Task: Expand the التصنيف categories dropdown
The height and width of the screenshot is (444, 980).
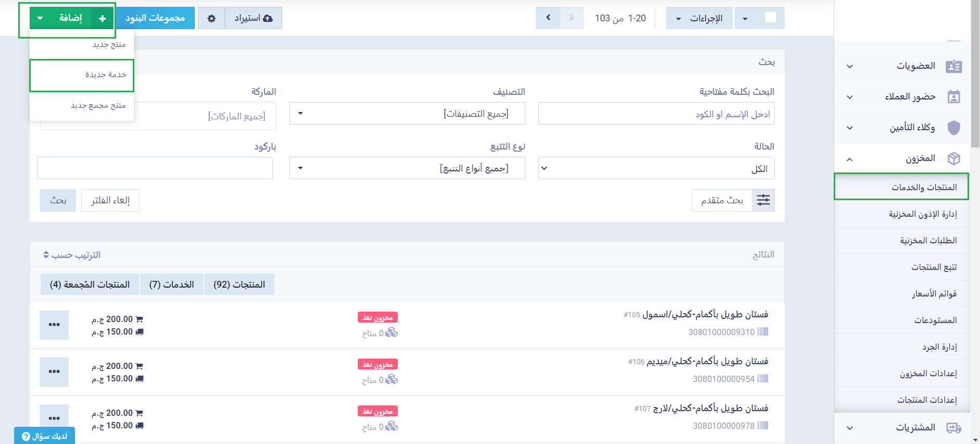Action: point(407,114)
